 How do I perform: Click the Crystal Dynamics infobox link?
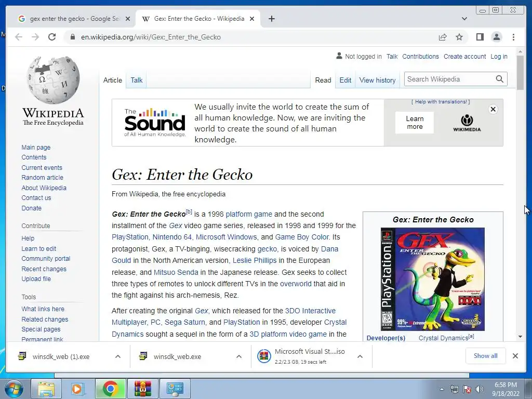pos(443,338)
